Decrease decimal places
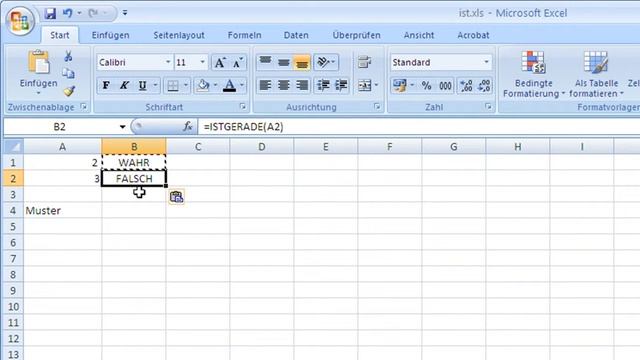Image resolution: width=640 pixels, height=360 pixels. [x=484, y=85]
